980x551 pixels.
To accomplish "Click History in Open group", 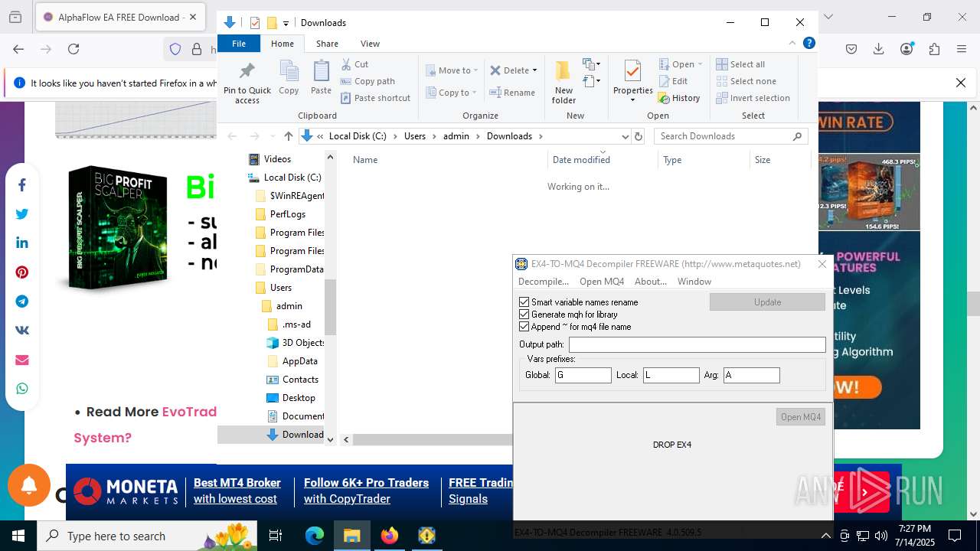I will point(678,98).
